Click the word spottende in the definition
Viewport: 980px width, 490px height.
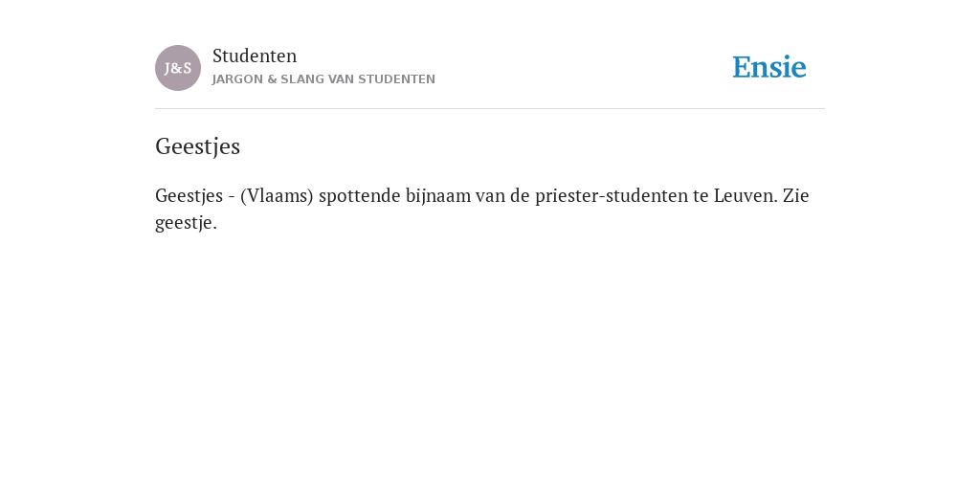[x=360, y=195]
